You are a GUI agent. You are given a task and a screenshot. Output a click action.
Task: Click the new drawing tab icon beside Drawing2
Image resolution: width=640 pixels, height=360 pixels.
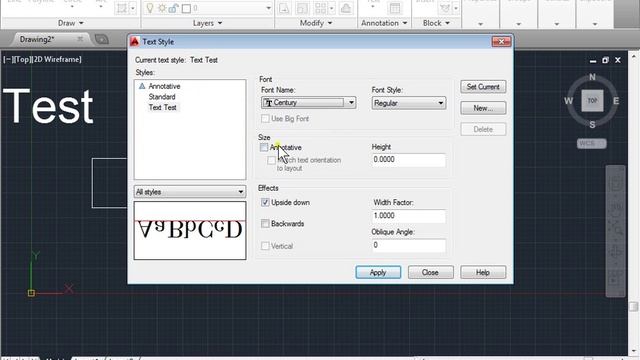click(102, 39)
